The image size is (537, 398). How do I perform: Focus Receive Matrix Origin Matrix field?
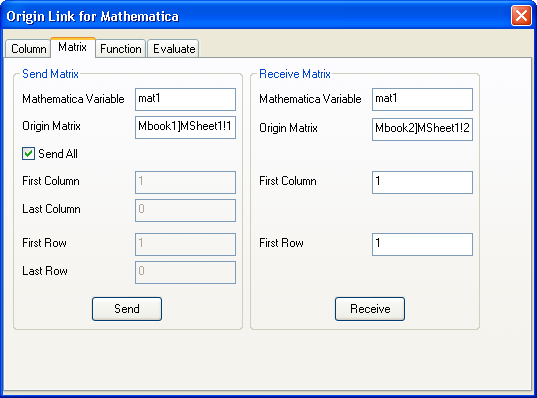tap(422, 129)
